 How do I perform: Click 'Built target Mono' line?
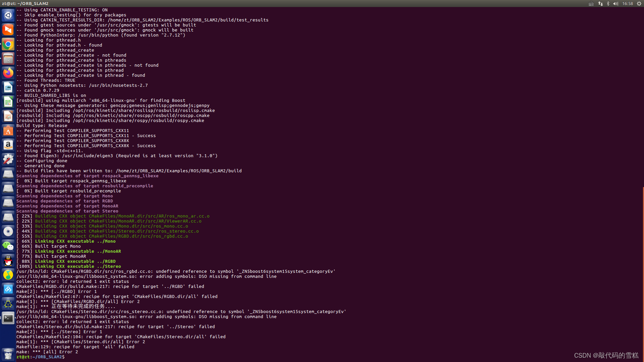[49, 246]
